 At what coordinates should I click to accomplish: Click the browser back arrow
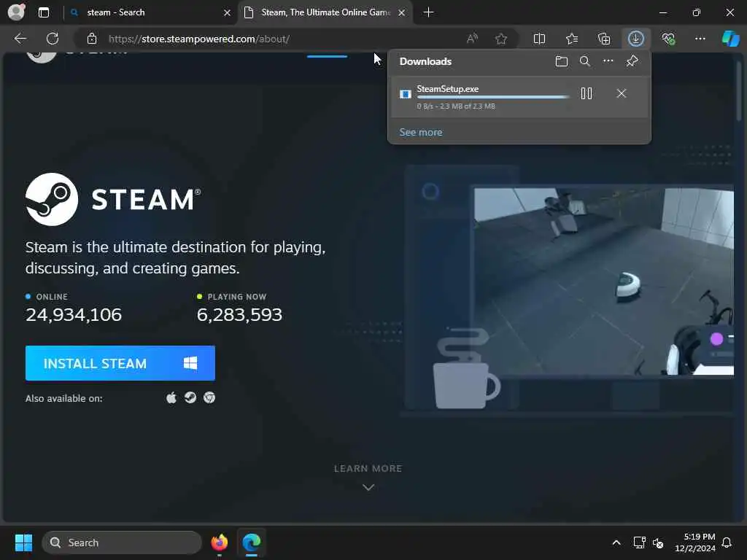[20, 39]
